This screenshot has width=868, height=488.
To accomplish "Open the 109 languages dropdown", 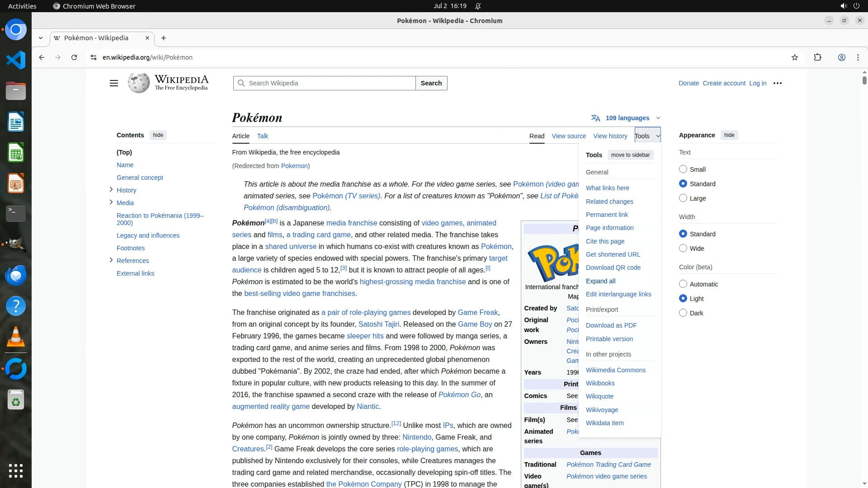I will pos(627,118).
